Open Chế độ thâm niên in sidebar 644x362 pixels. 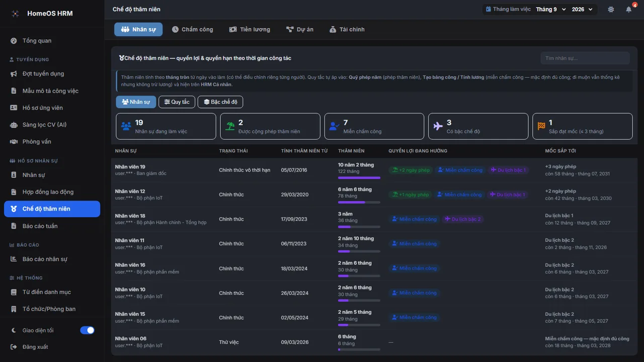pos(52,209)
